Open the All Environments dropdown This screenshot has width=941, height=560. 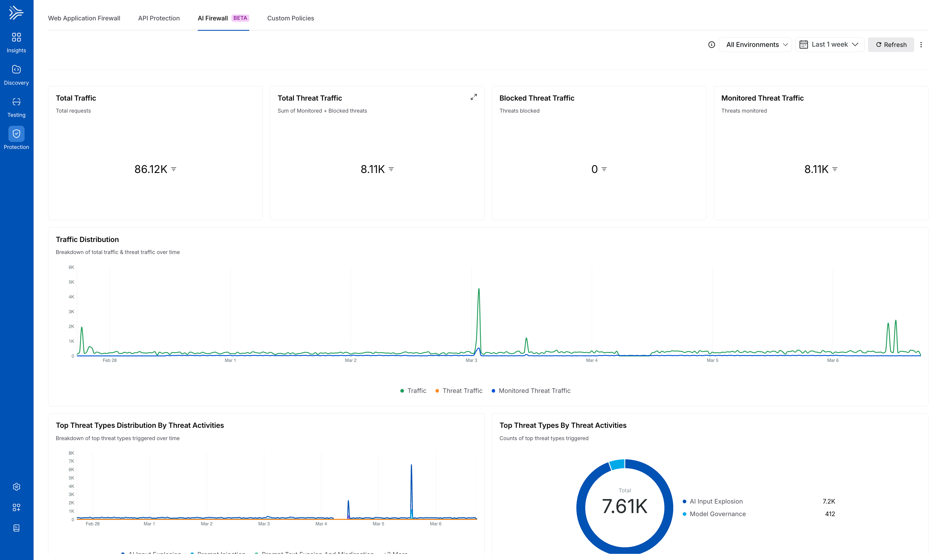755,44
